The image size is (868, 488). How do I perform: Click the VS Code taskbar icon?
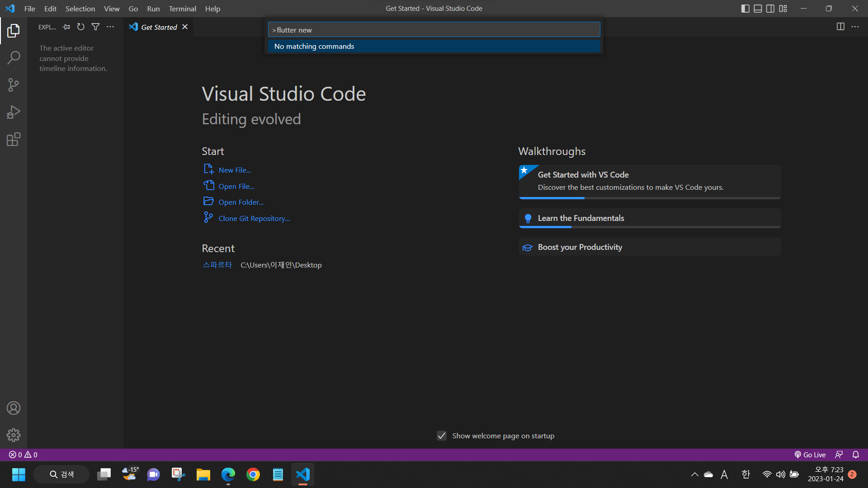[x=303, y=474]
